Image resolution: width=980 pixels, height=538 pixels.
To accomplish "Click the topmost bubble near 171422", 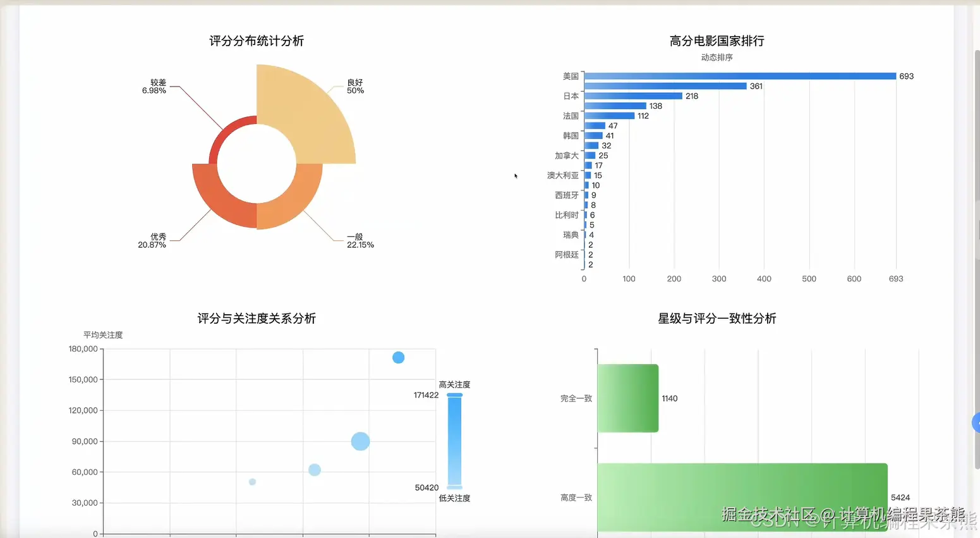I will (398, 357).
